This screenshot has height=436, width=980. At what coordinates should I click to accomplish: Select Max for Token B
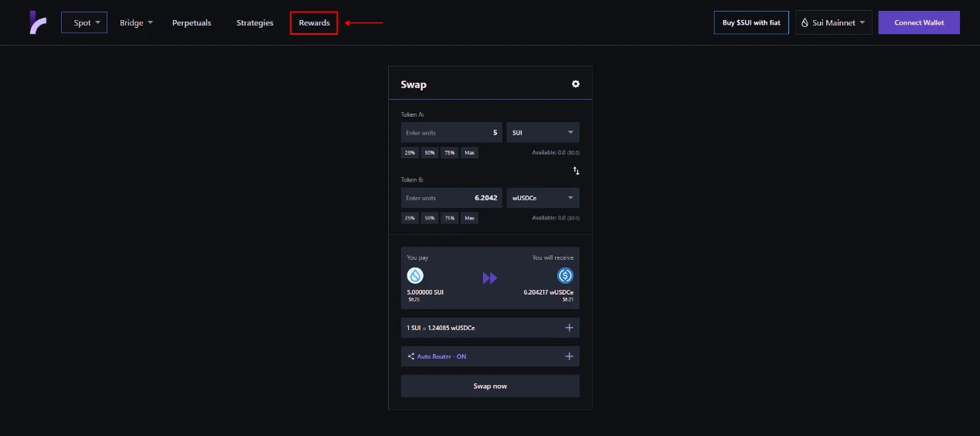[x=469, y=218]
